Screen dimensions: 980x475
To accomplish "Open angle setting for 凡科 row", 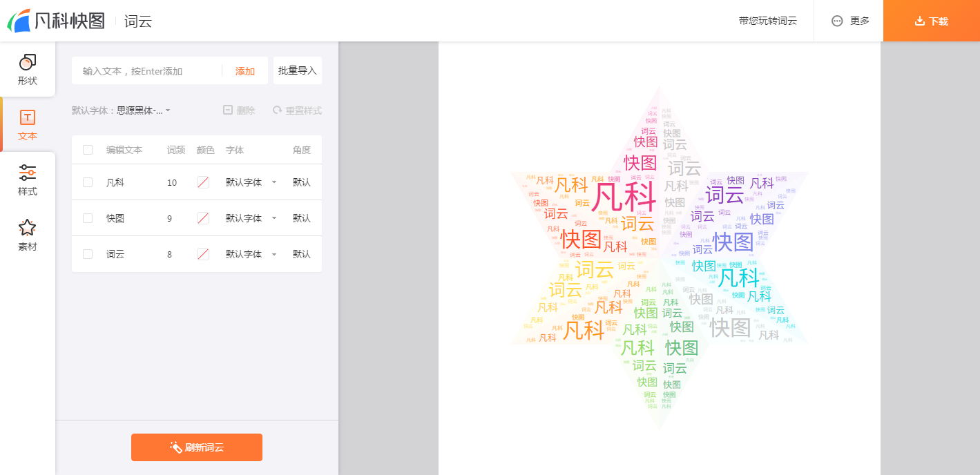I will (x=302, y=182).
